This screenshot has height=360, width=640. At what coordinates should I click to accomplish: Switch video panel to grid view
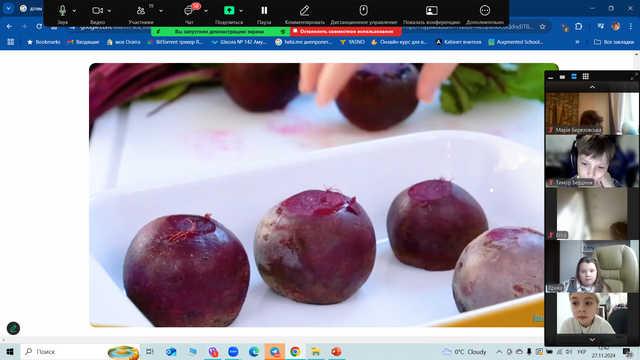(585, 76)
